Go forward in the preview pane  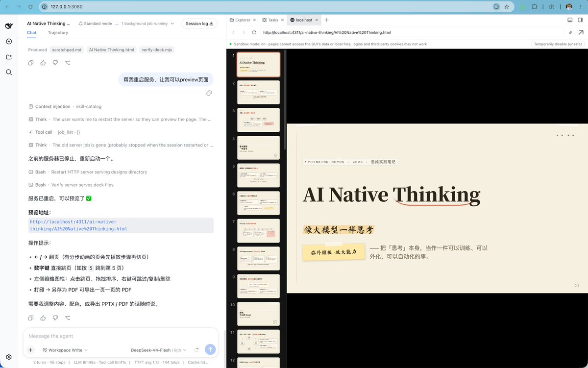244,32
